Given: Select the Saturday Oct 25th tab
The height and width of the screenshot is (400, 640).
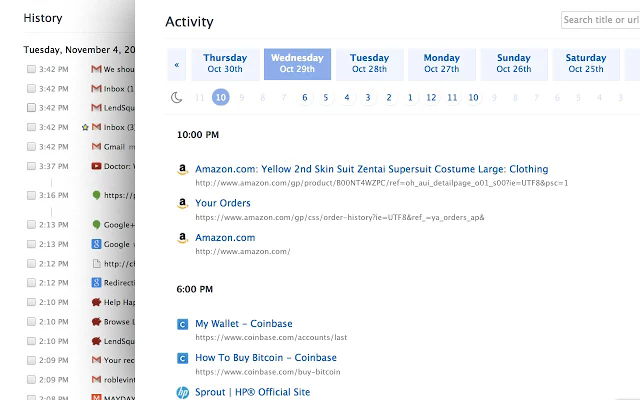Looking at the screenshot, I should [x=586, y=64].
